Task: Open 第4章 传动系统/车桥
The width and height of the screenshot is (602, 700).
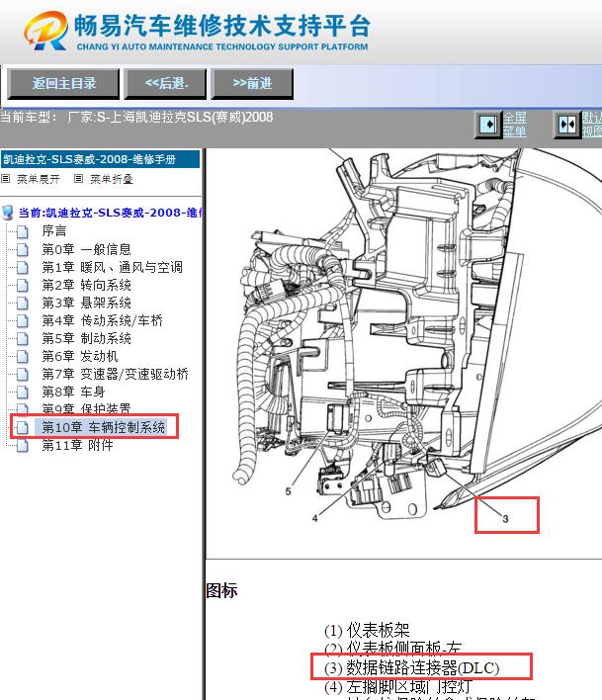Action: tap(102, 320)
